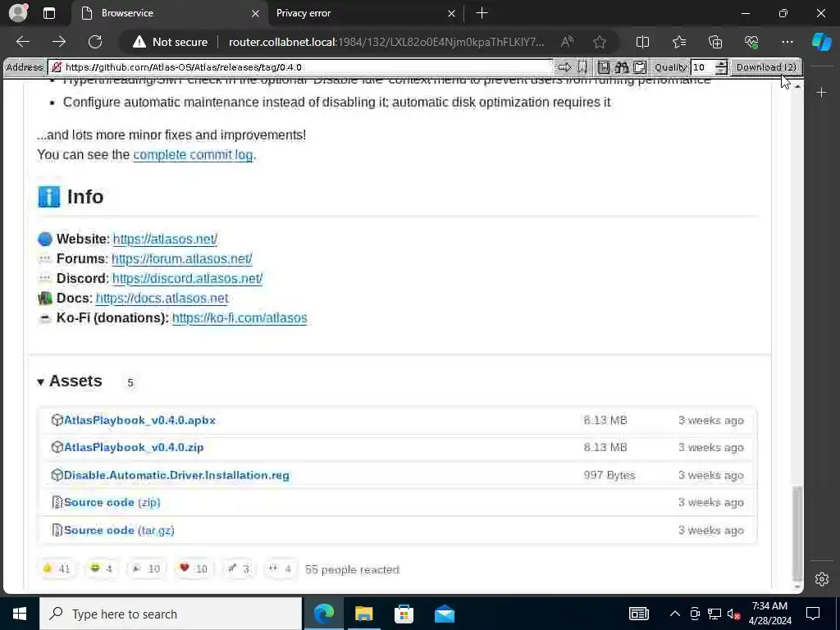Image resolution: width=840 pixels, height=630 pixels.
Task: Open the Favorites list icon
Action: click(678, 42)
